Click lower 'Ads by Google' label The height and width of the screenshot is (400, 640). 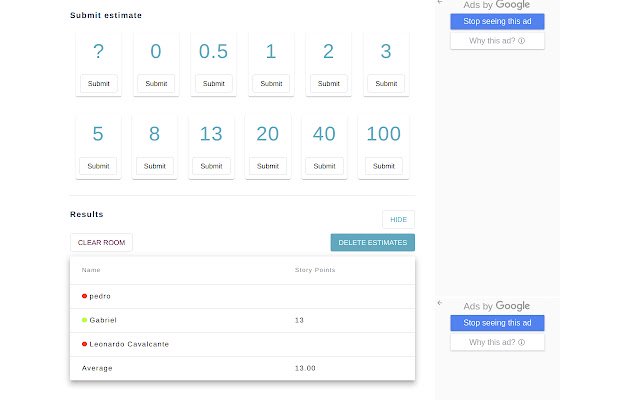point(496,306)
